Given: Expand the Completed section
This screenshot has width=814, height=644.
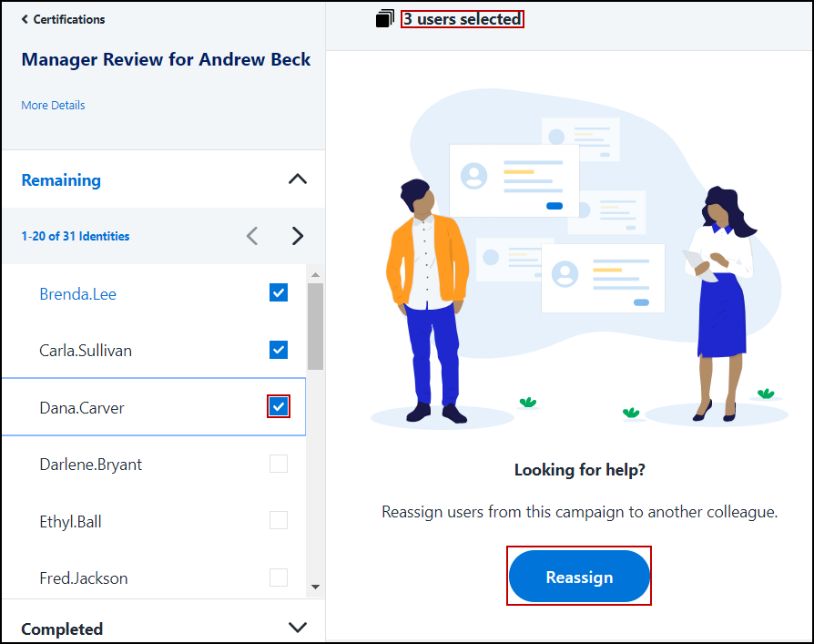Looking at the screenshot, I should tap(297, 628).
